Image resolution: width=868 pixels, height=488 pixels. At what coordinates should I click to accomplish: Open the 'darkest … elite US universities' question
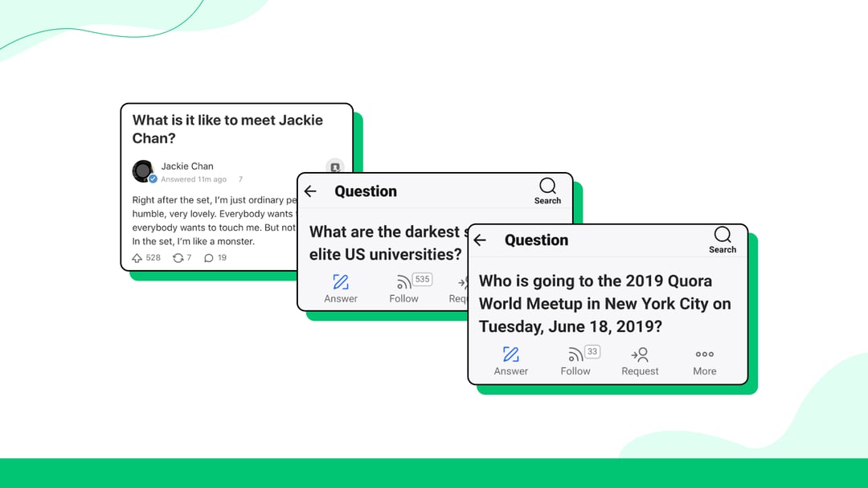coord(387,243)
